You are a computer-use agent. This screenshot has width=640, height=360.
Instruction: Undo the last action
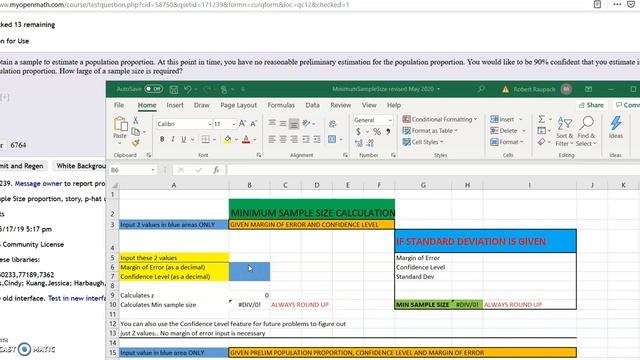(x=187, y=89)
